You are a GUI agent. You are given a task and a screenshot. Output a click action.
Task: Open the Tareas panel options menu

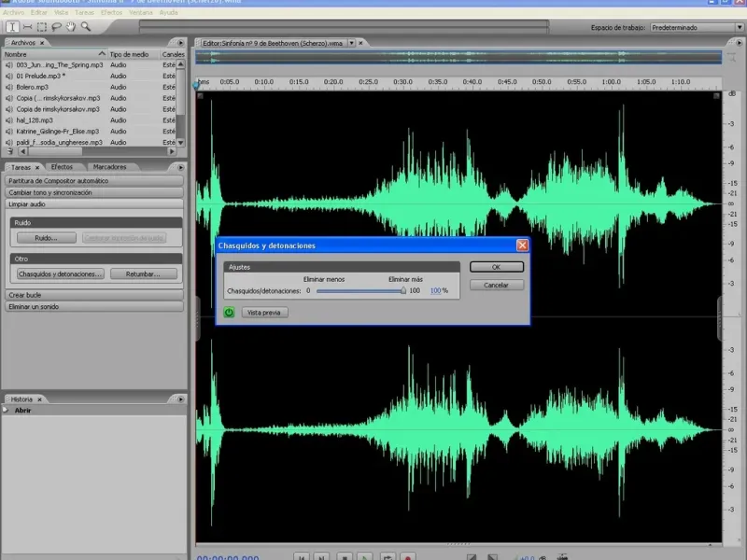click(x=180, y=167)
